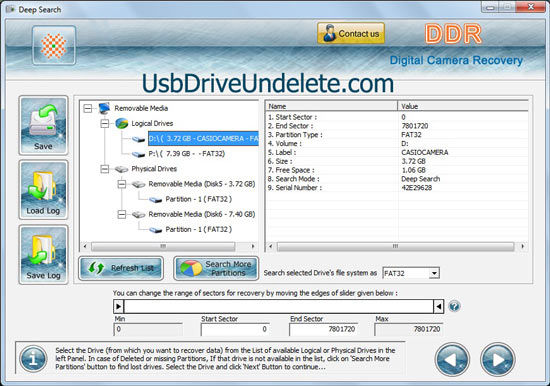
Task: Select Removable Media Disk5 3.72 GB
Action: click(202, 184)
